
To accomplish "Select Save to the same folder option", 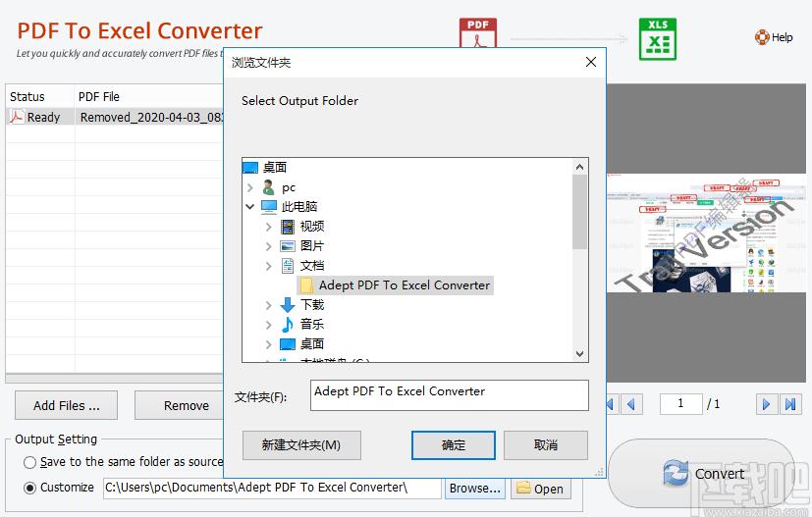I will click(x=29, y=462).
